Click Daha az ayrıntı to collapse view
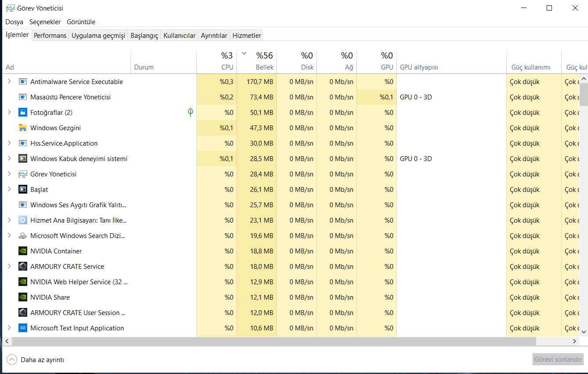 (36, 360)
